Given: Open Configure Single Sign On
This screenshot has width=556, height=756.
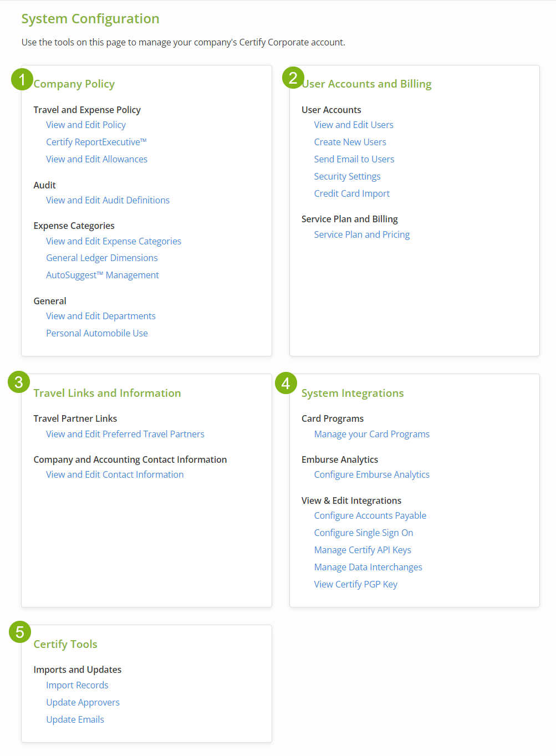Looking at the screenshot, I should click(363, 533).
